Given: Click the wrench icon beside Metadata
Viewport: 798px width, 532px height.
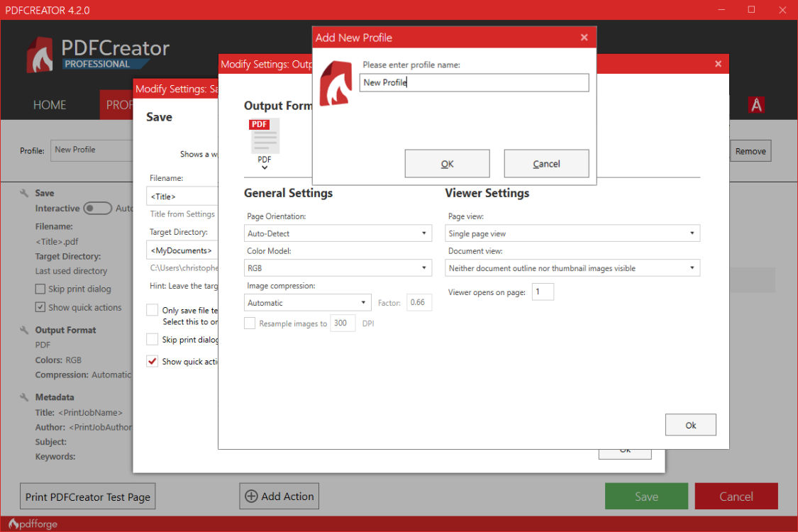Looking at the screenshot, I should pos(24,397).
